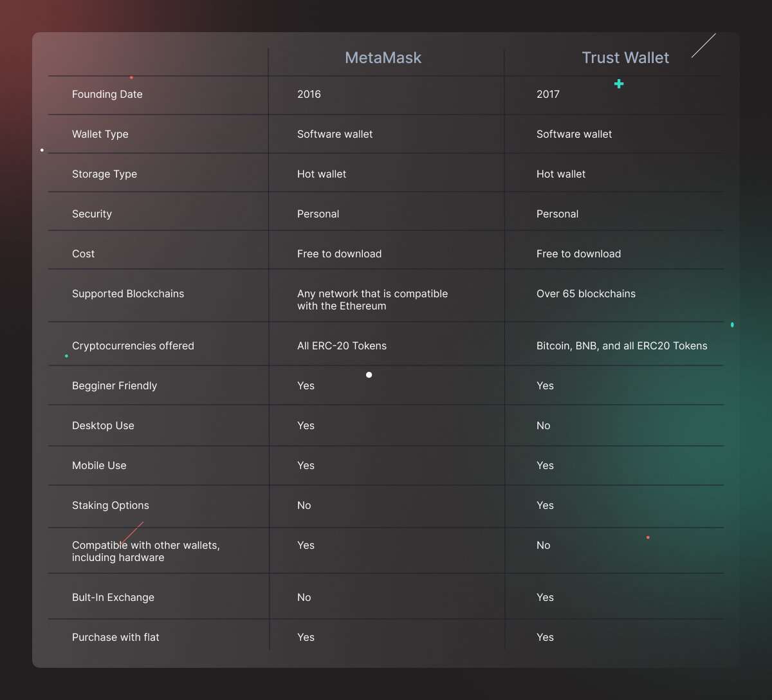Click MetaMask's Software wallet cell
772x700 pixels.
coord(335,134)
